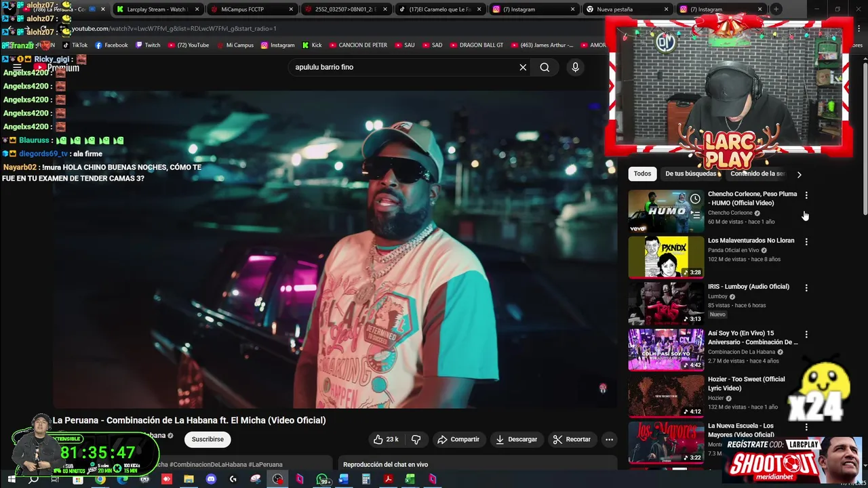Open options menu for La Nueva Escuela video
The width and height of the screenshot is (868, 488).
point(806,427)
